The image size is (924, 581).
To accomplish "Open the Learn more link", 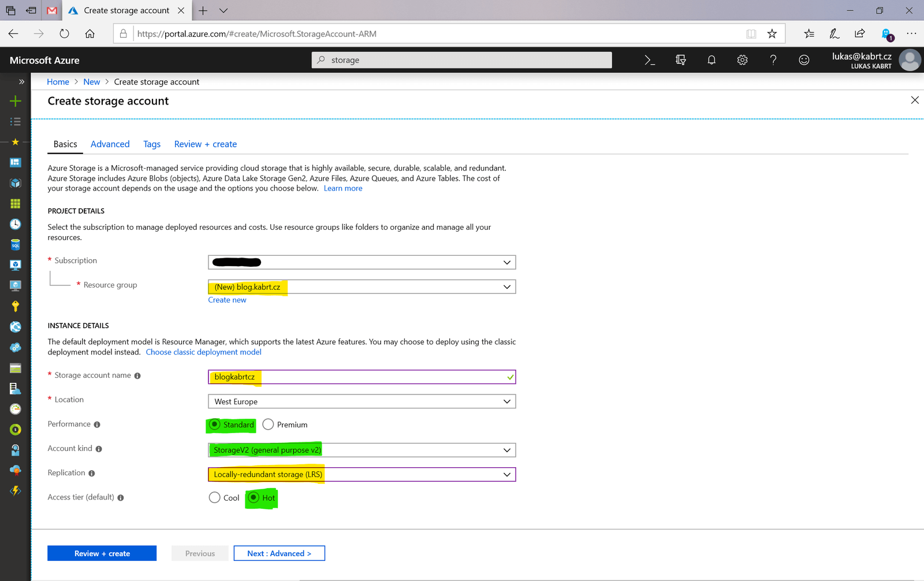I will pos(343,188).
